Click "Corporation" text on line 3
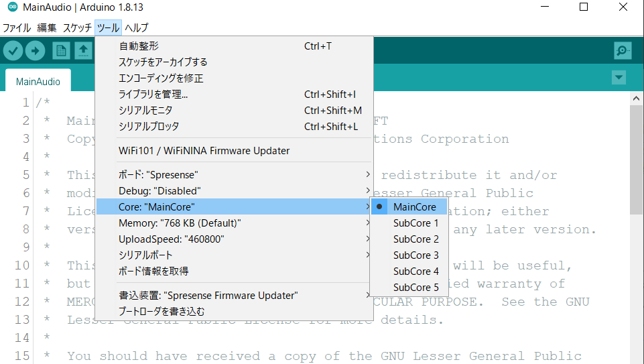 click(464, 139)
